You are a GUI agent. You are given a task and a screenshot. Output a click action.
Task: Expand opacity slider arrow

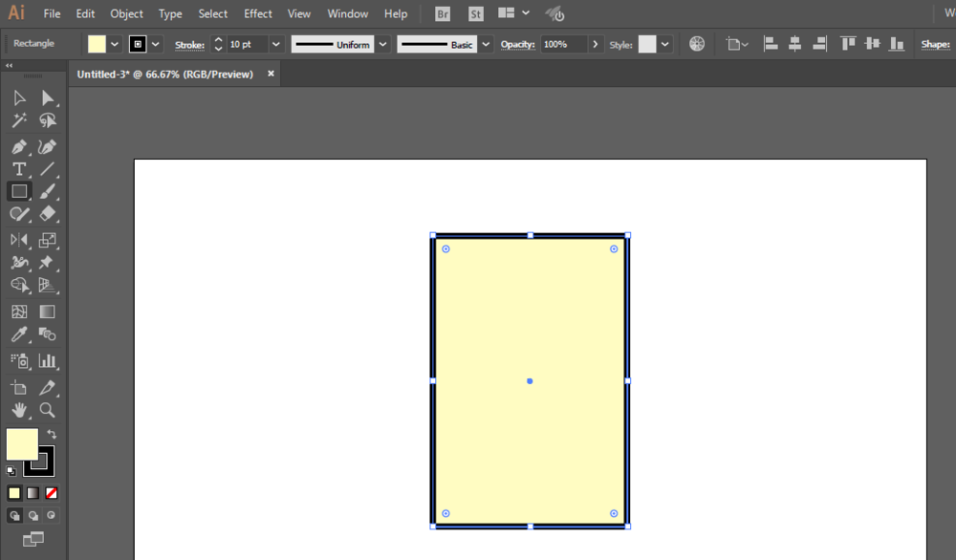click(595, 44)
